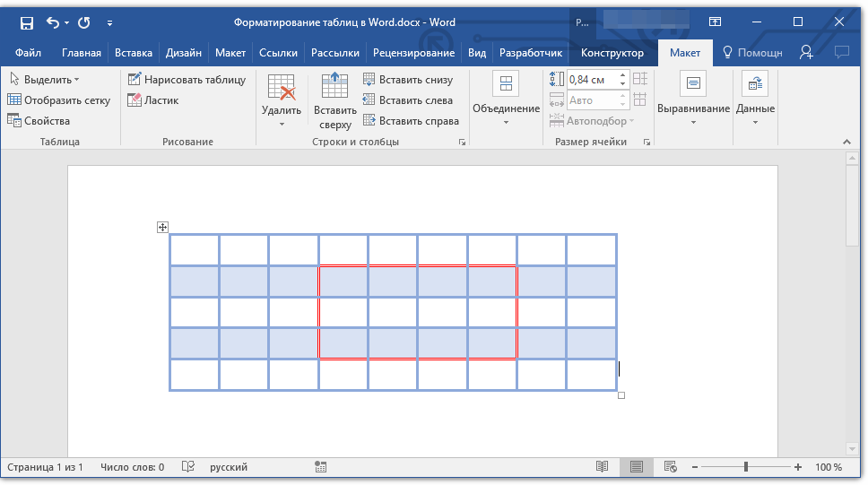Expand the Merge (Объединение) group dropdown
868x485 pixels.
click(x=506, y=109)
